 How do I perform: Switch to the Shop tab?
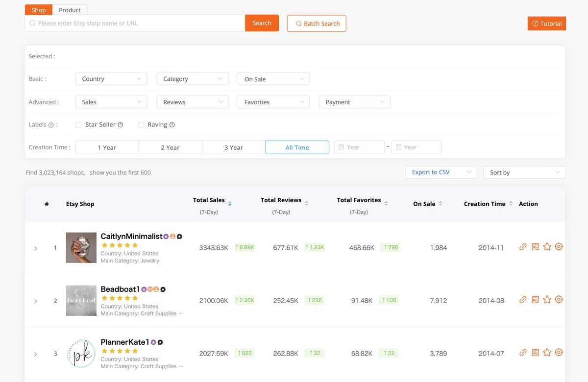pyautogui.click(x=39, y=10)
